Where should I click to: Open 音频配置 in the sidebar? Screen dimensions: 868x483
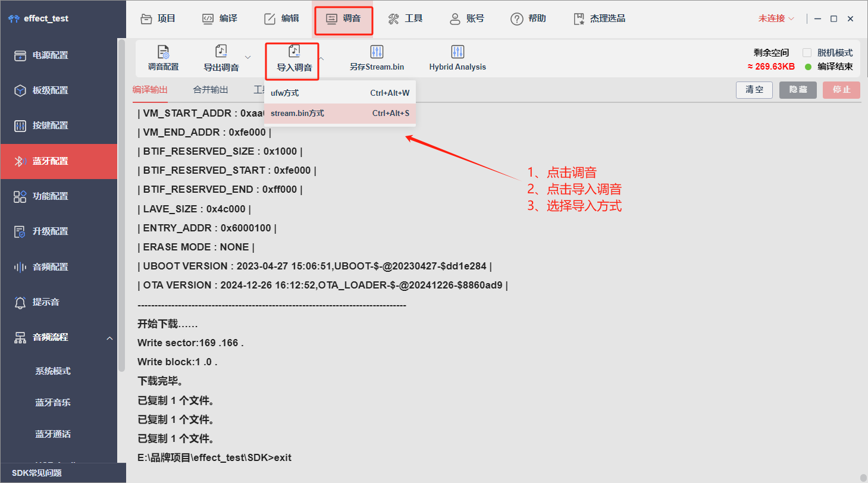click(59, 267)
